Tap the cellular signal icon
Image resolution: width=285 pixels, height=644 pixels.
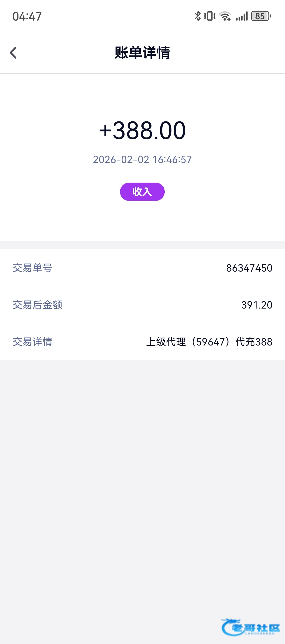(x=242, y=16)
